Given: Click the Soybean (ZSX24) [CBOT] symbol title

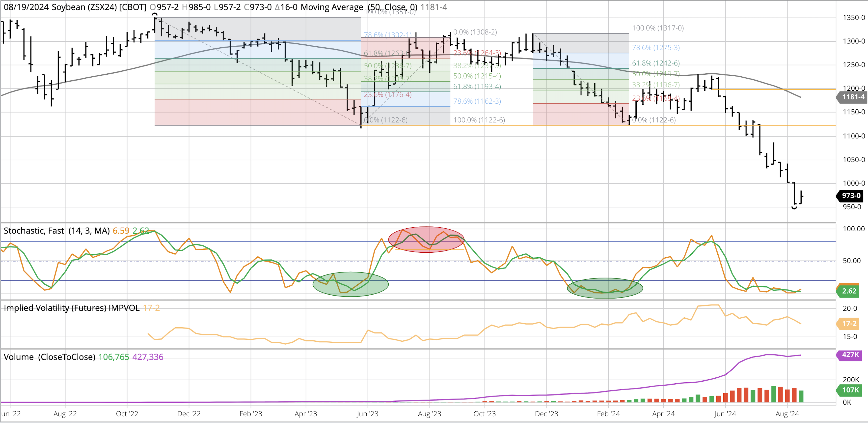Looking at the screenshot, I should click(99, 7).
